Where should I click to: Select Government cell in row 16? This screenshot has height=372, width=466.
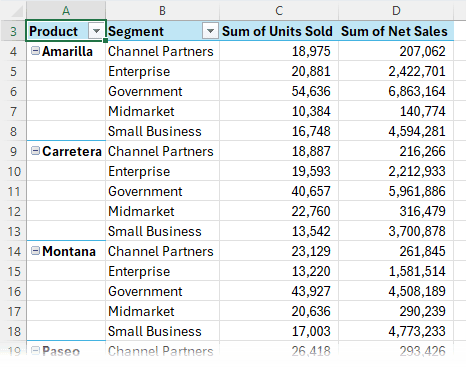162,291
